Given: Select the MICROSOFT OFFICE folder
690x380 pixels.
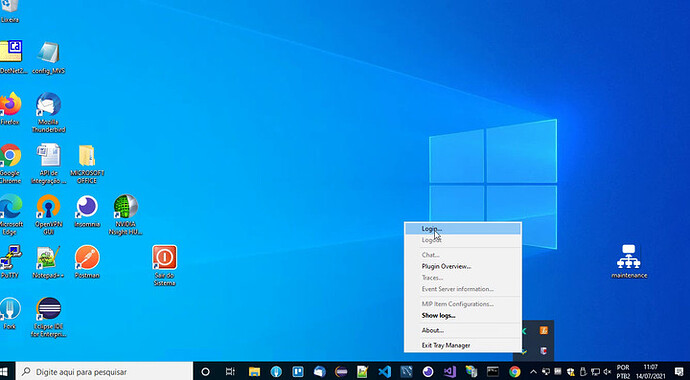Looking at the screenshot, I should [87, 164].
